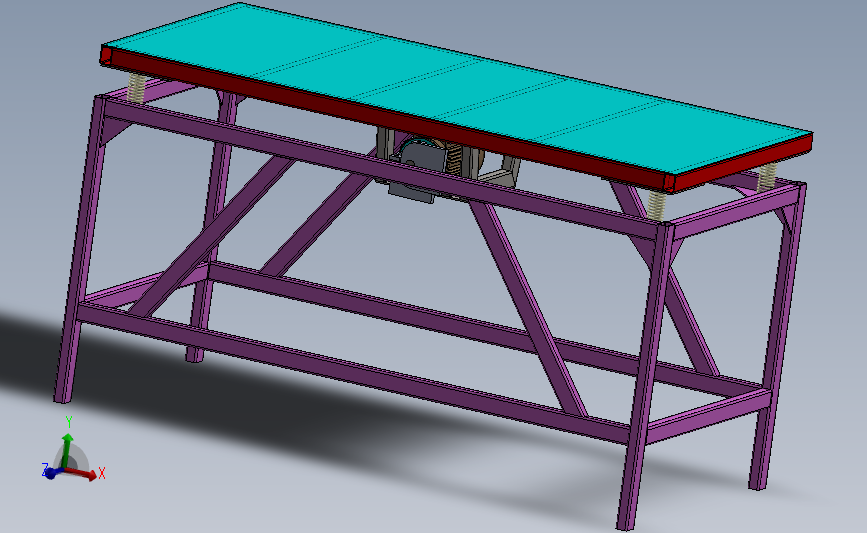The image size is (867, 533).
Task: Select the nearest front-right purple leg
Action: (644, 376)
